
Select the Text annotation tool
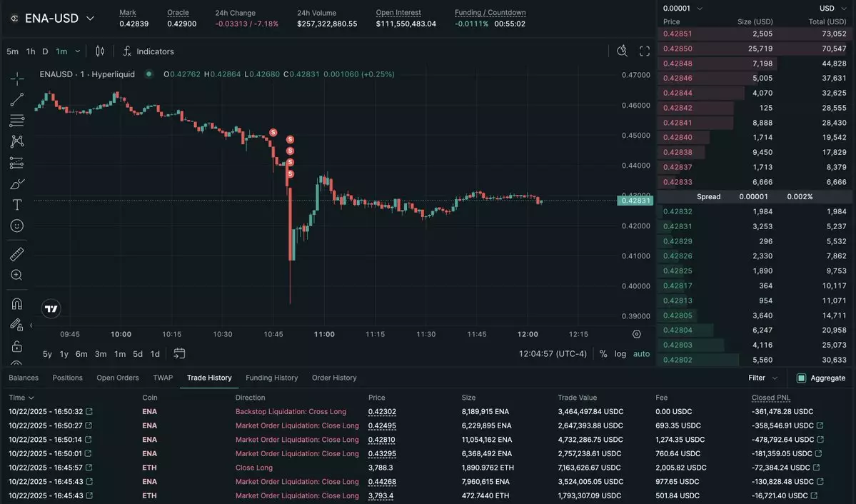(17, 204)
